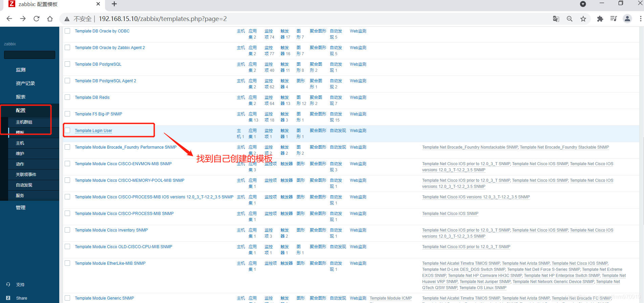Open the browser extensions puzzle icon

click(x=600, y=19)
